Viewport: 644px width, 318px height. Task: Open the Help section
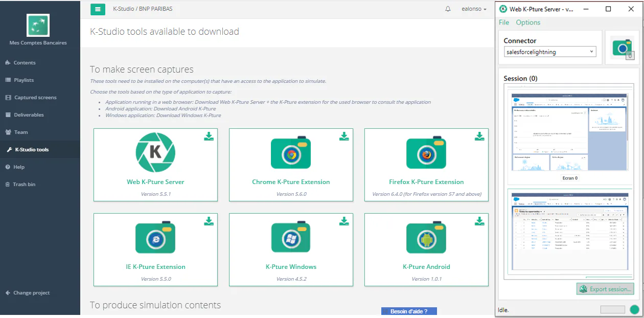18,167
